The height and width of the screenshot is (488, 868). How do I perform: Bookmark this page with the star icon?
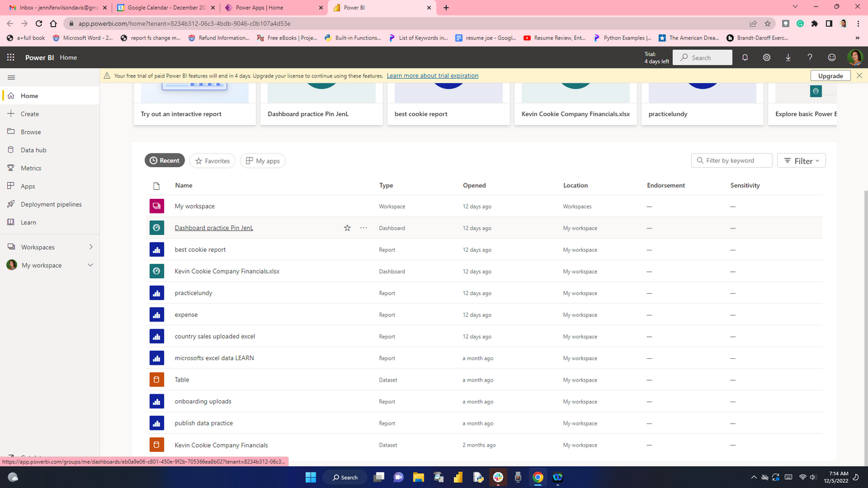tap(767, 24)
